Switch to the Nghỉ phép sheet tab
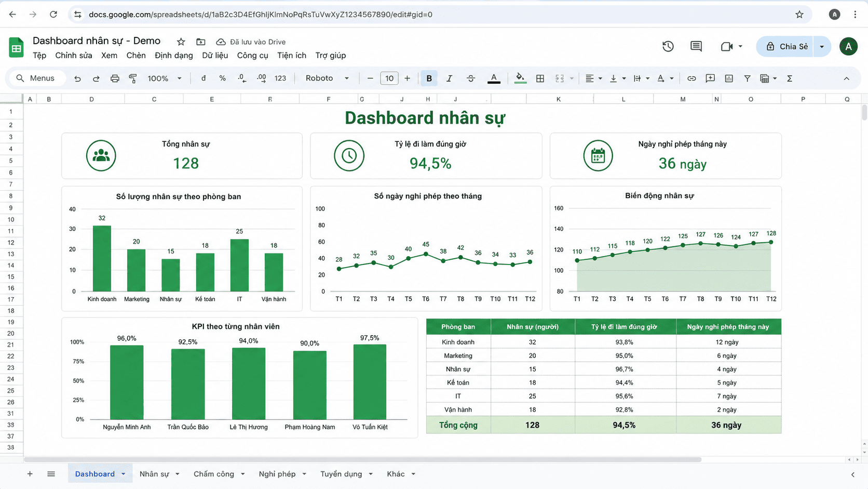This screenshot has height=489, width=868. coord(277,474)
